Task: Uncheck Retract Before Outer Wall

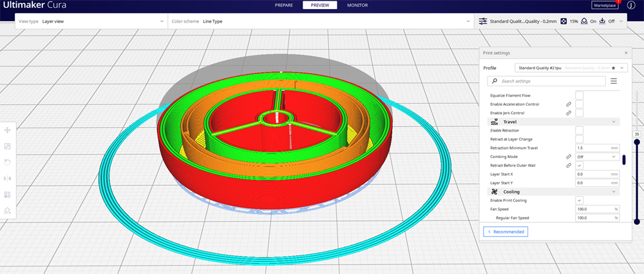Action: click(x=579, y=166)
